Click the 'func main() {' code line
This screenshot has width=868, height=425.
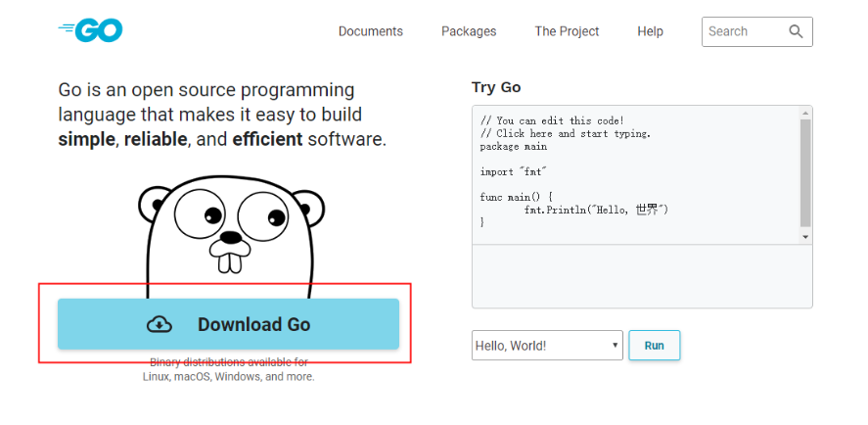pos(516,197)
